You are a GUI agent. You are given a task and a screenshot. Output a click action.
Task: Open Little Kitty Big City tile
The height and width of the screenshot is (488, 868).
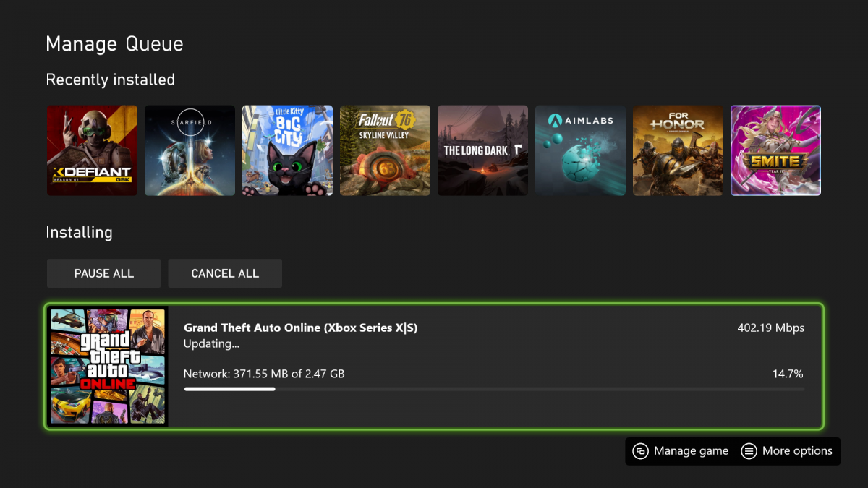click(287, 150)
